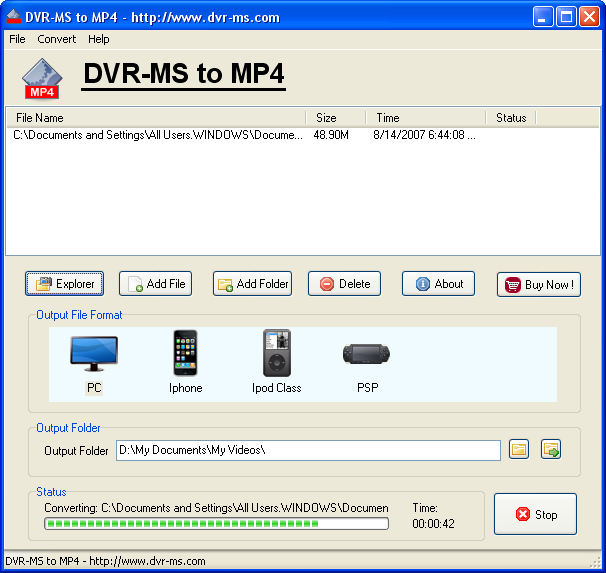
Task: Minimize the DVR-MS to MP4 window
Action: click(x=543, y=17)
